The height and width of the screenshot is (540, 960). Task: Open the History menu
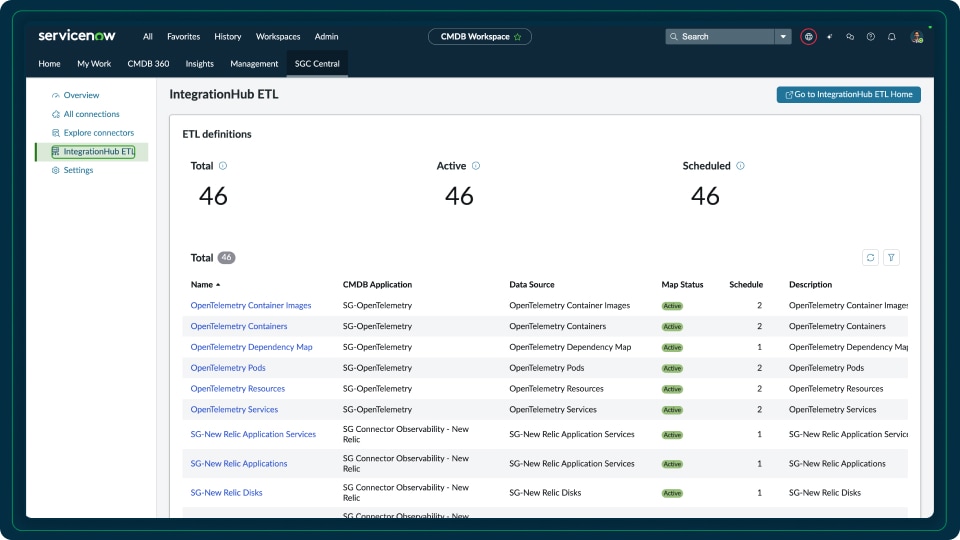click(x=228, y=37)
